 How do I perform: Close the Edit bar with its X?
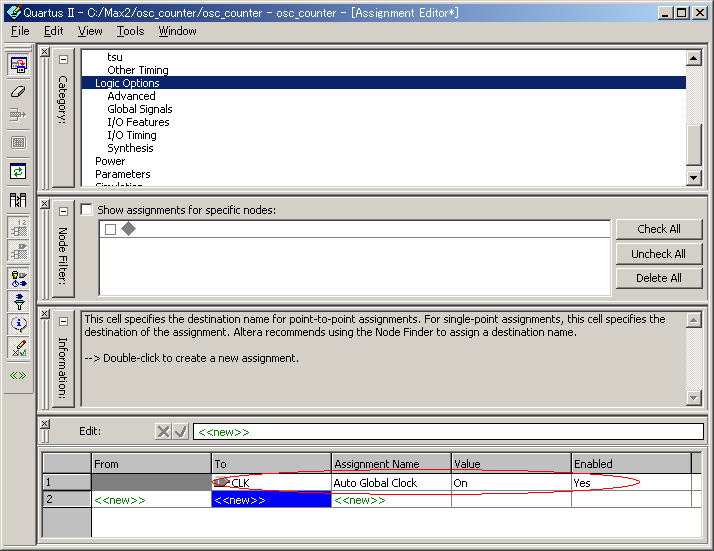coord(45,424)
